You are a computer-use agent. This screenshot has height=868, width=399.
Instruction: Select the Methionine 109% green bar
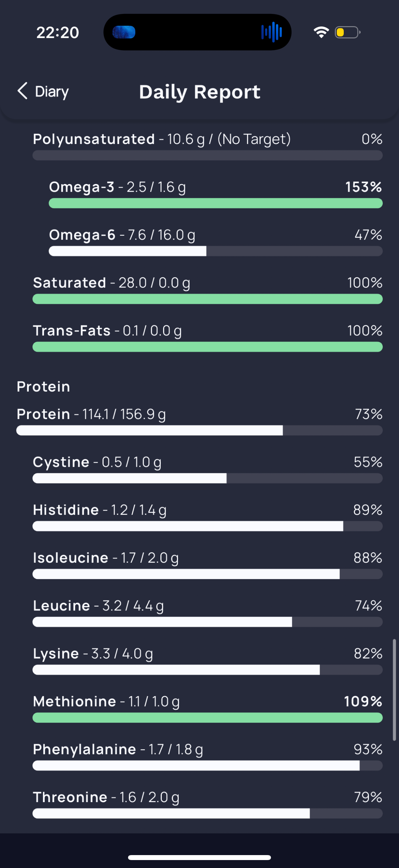[207, 718]
